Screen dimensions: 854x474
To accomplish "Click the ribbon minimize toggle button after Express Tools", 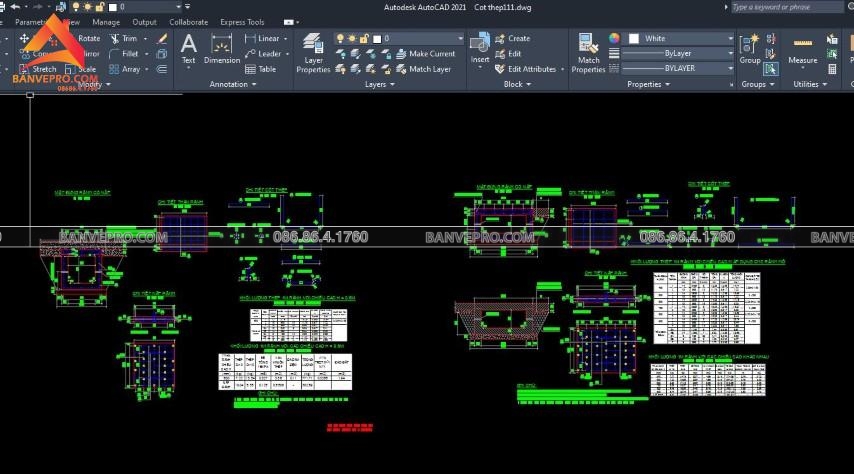I will point(289,22).
